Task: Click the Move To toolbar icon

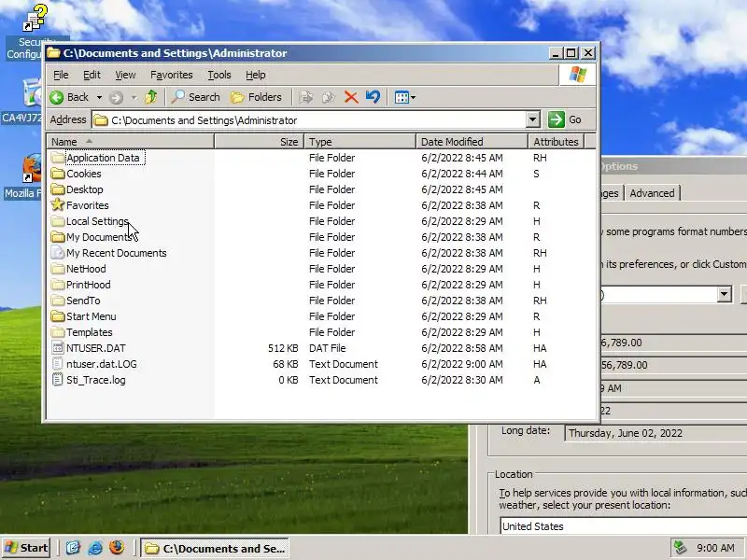Action: coord(306,97)
